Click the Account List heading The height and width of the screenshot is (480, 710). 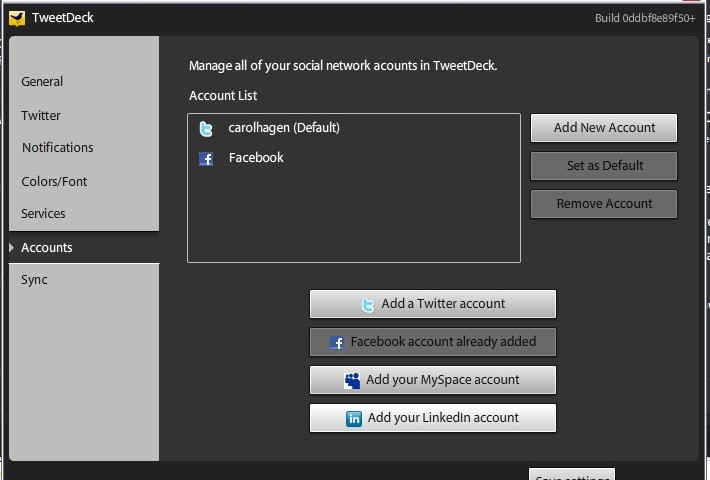coord(223,96)
